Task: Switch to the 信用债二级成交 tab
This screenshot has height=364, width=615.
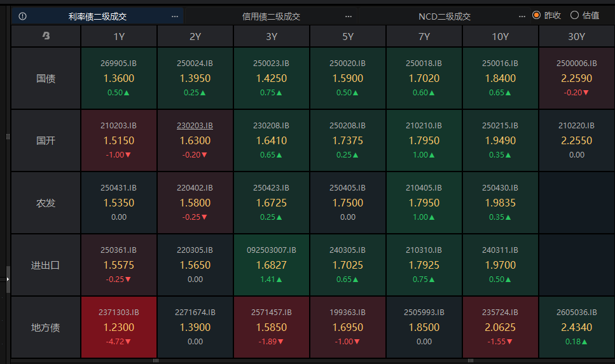Action: click(271, 17)
